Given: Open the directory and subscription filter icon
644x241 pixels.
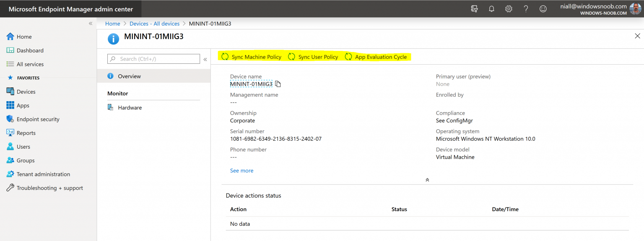Looking at the screenshot, I should click(x=475, y=9).
